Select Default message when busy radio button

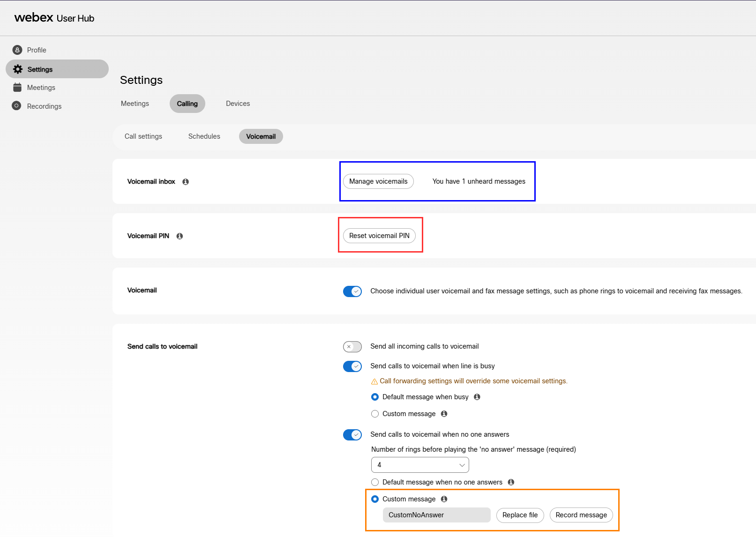tap(375, 397)
